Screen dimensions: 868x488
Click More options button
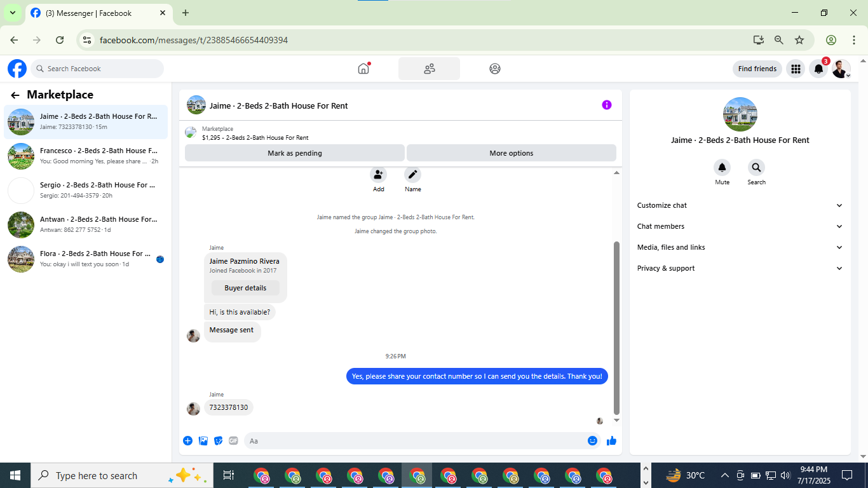pos(512,153)
